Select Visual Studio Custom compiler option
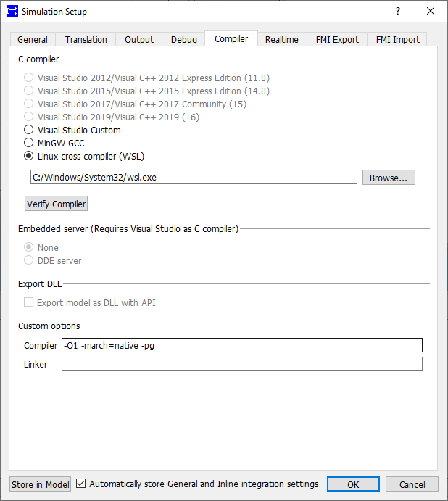Viewport: 448px width, 501px height. 29,131
